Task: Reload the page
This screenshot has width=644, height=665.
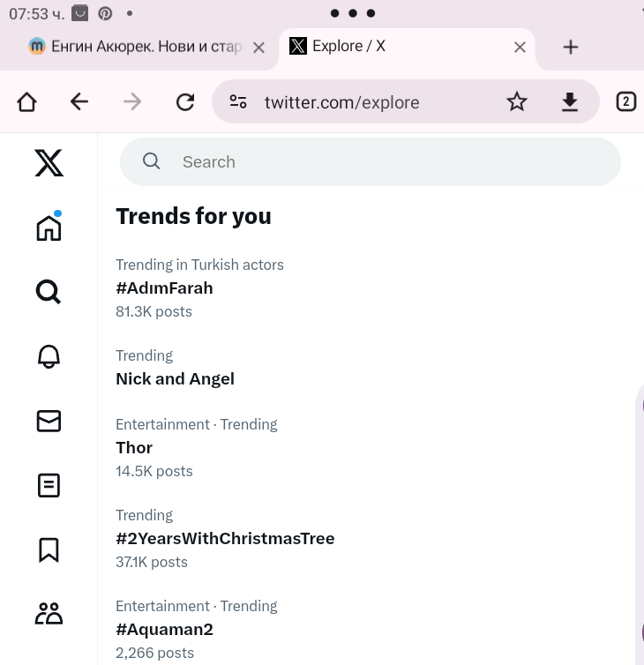Action: click(x=185, y=101)
